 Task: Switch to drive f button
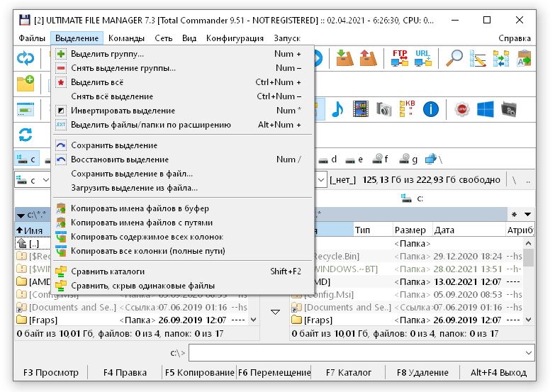click(381, 159)
